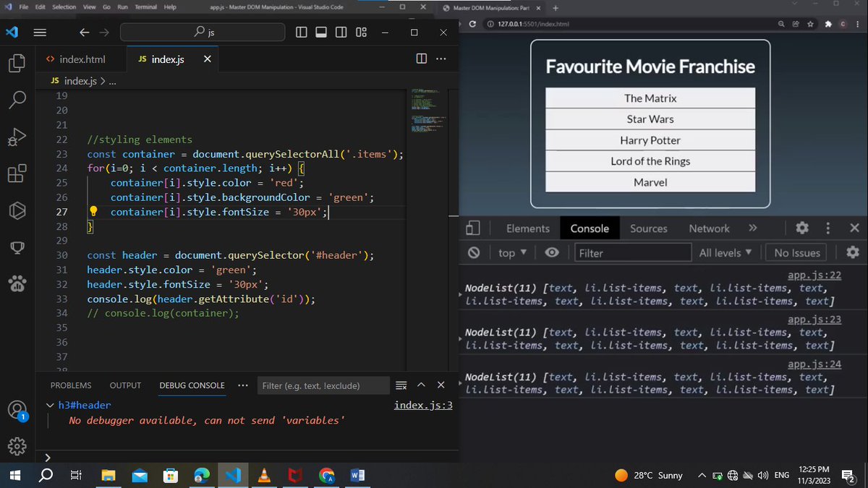Toggle secondary side bar visibility
The height and width of the screenshot is (488, 868).
point(341,33)
